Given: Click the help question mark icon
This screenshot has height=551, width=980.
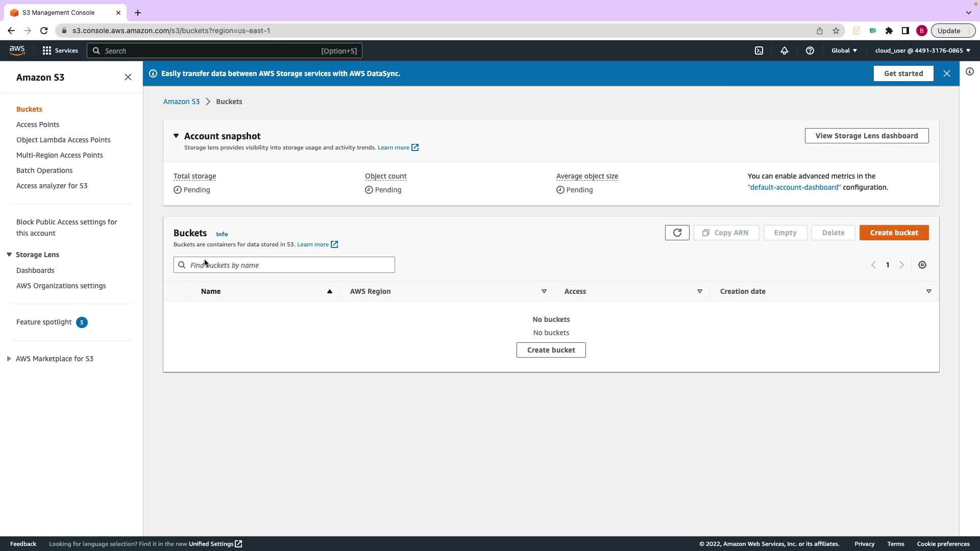Looking at the screenshot, I should (x=810, y=51).
